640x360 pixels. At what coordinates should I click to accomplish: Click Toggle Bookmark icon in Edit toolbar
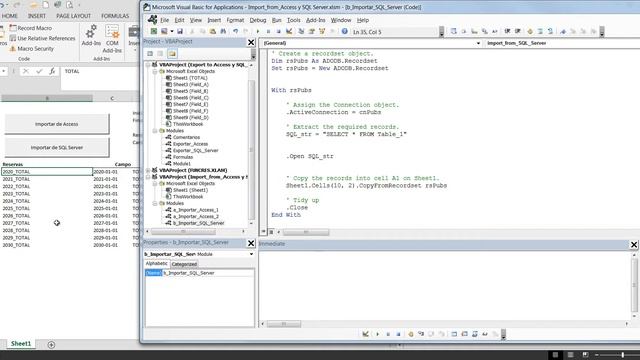tap(563, 31)
